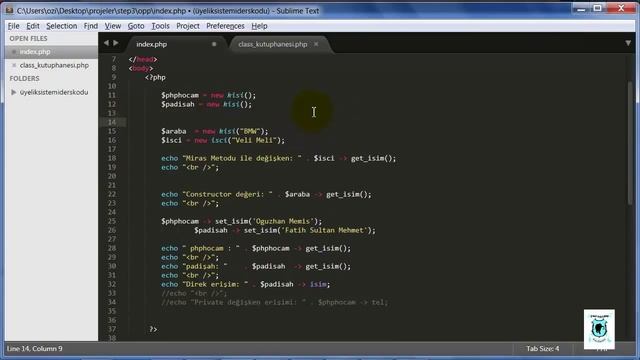Close the class_kutuphanesi.php tab
640x360 pixels.
[316, 44]
